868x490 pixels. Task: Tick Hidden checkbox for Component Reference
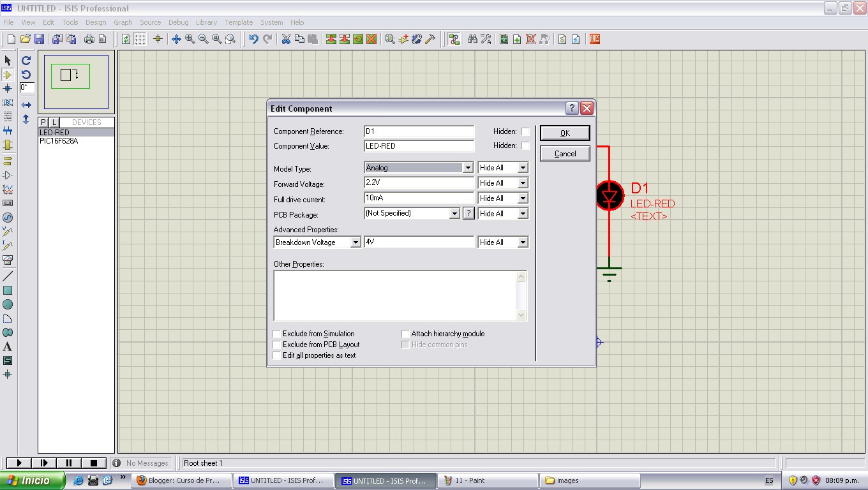point(525,131)
